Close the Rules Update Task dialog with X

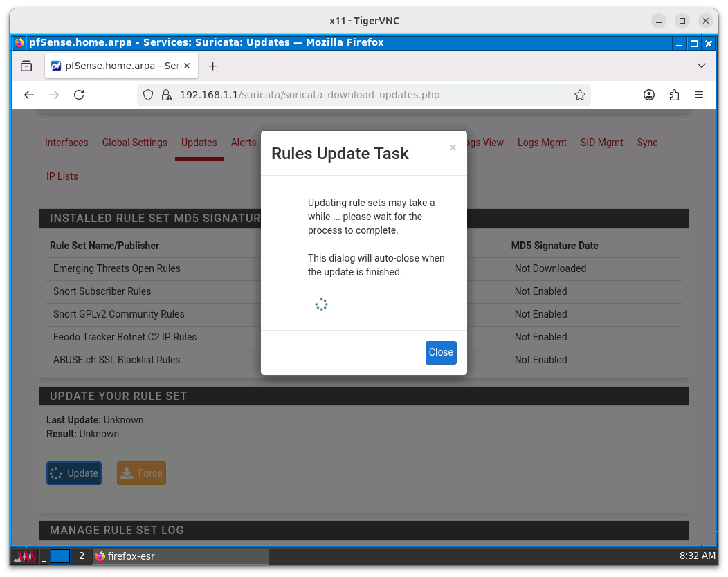tap(453, 147)
